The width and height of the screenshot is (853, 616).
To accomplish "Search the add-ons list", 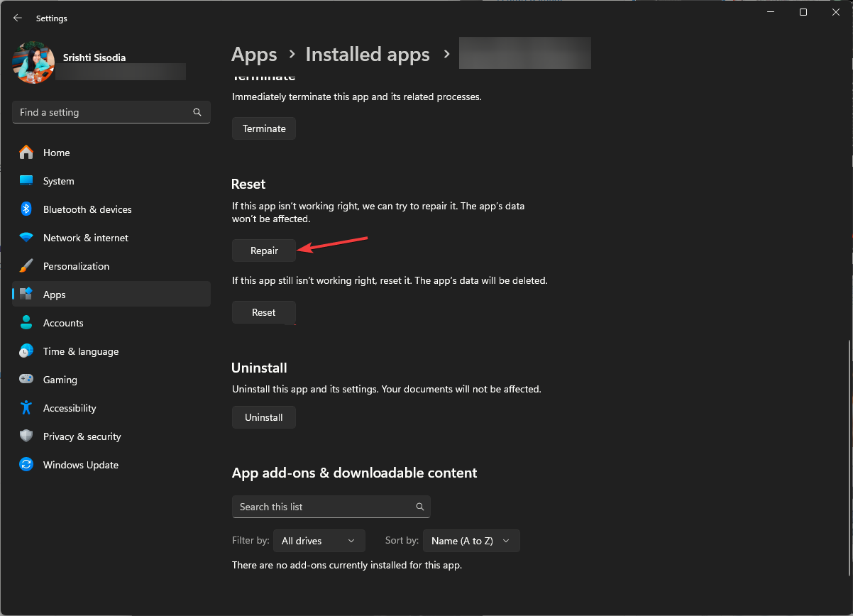I will [x=331, y=507].
